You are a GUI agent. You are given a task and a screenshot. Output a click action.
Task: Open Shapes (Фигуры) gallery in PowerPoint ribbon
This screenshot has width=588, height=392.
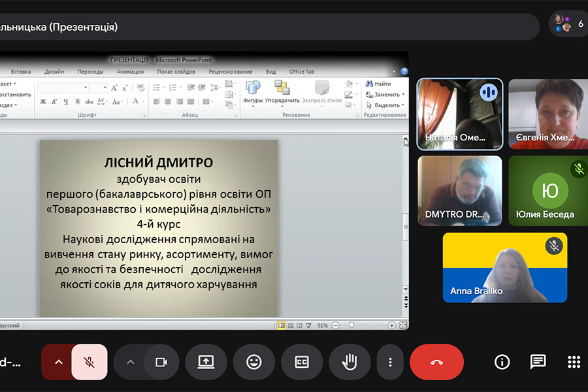(253, 92)
